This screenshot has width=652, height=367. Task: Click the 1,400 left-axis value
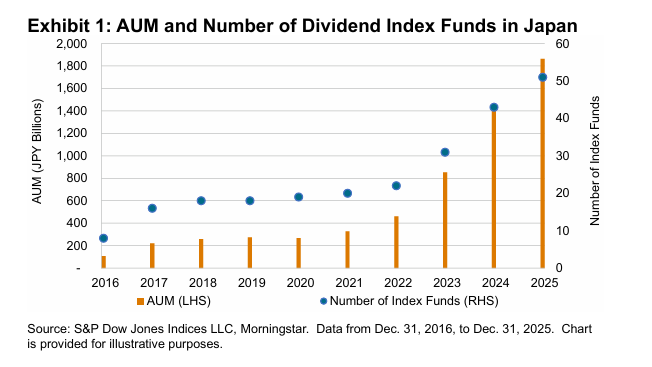coord(72,111)
